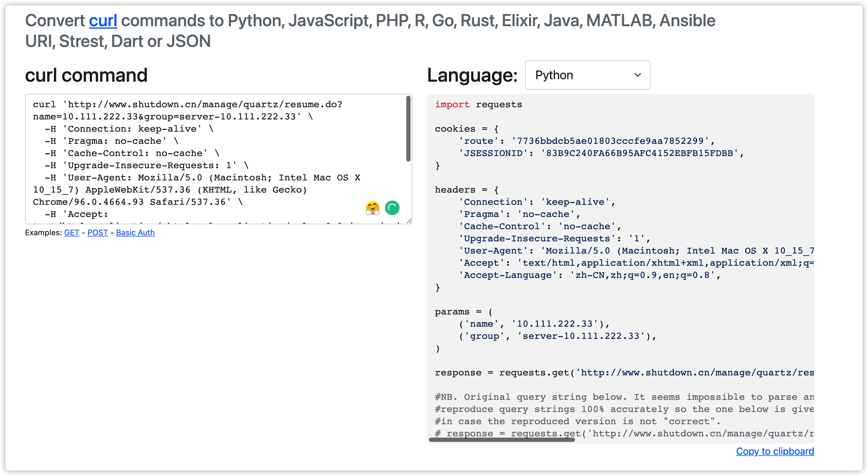Load the GET example
Image resolution: width=868 pixels, height=476 pixels.
(x=72, y=233)
